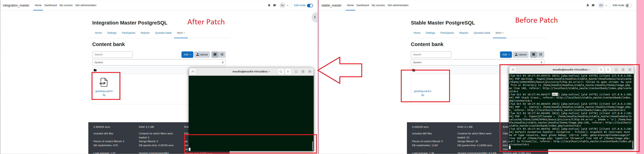Focus Search field in integration_master content bank
Viewport: 644px width, 154px height.
click(x=112, y=55)
